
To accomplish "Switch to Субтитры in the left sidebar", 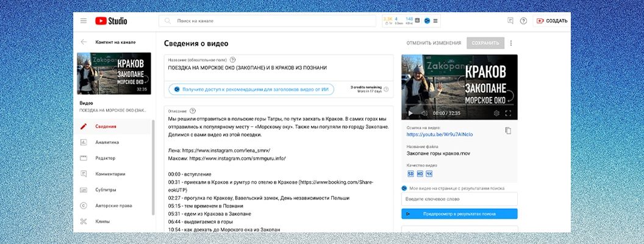I will pyautogui.click(x=106, y=189).
